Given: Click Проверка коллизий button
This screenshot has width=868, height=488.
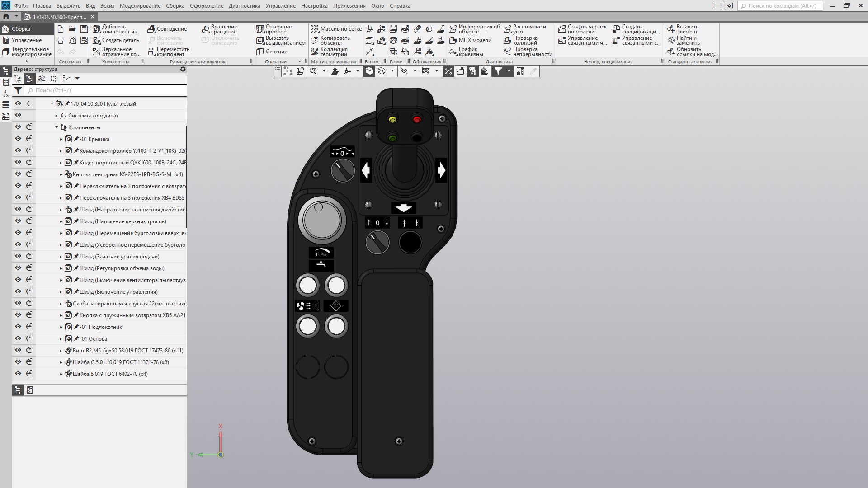Looking at the screenshot, I should click(520, 40).
